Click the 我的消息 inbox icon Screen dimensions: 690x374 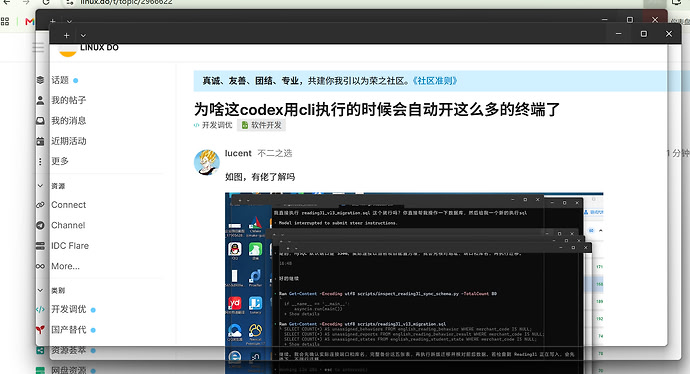coord(40,121)
